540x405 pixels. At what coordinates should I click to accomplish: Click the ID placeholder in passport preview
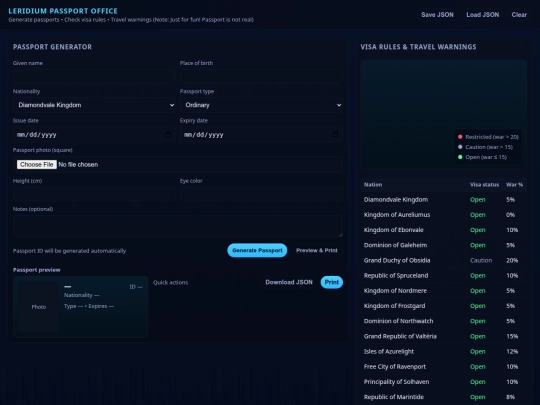136,287
